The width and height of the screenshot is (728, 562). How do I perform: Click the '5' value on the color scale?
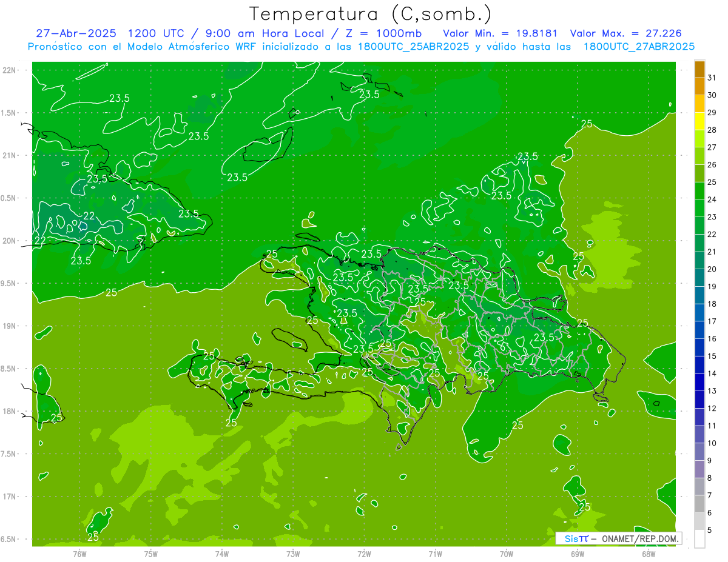pyautogui.click(x=710, y=530)
